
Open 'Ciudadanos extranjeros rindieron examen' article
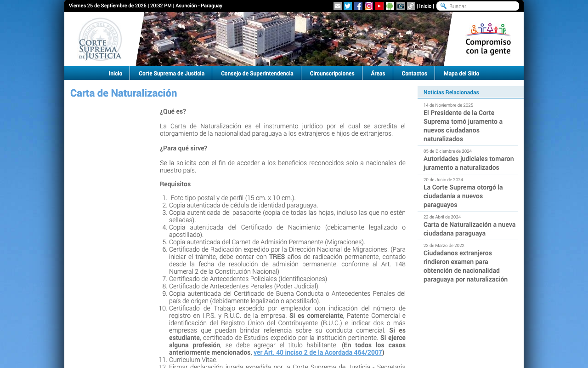click(x=465, y=266)
